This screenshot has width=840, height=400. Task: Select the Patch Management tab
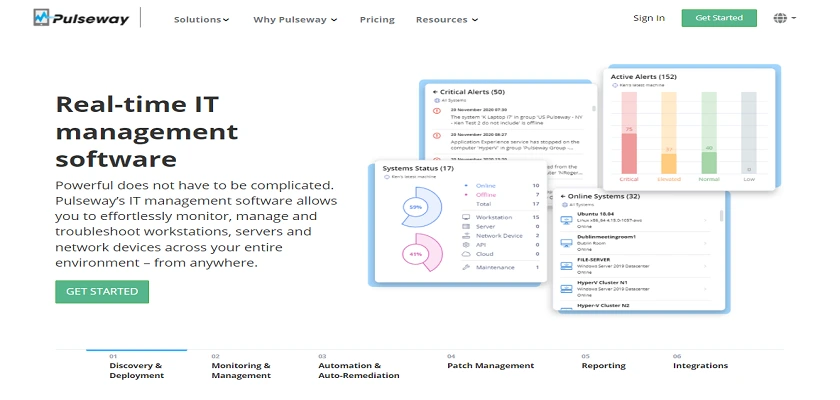491,363
